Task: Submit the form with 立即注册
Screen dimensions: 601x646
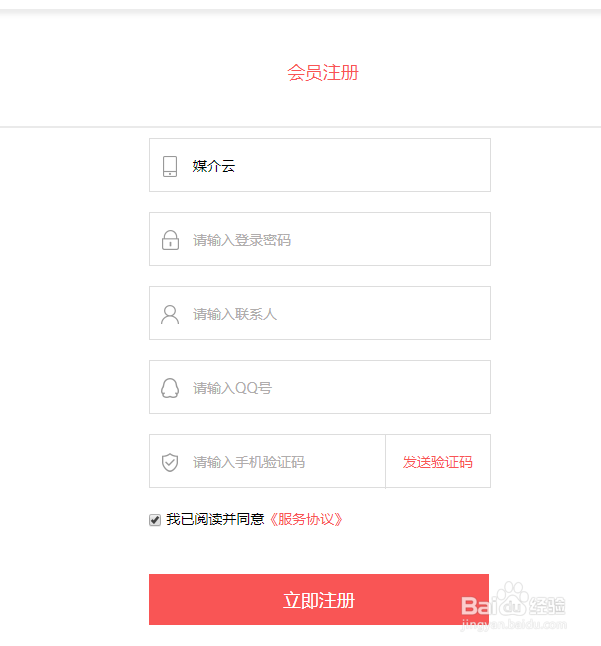Action: click(319, 600)
